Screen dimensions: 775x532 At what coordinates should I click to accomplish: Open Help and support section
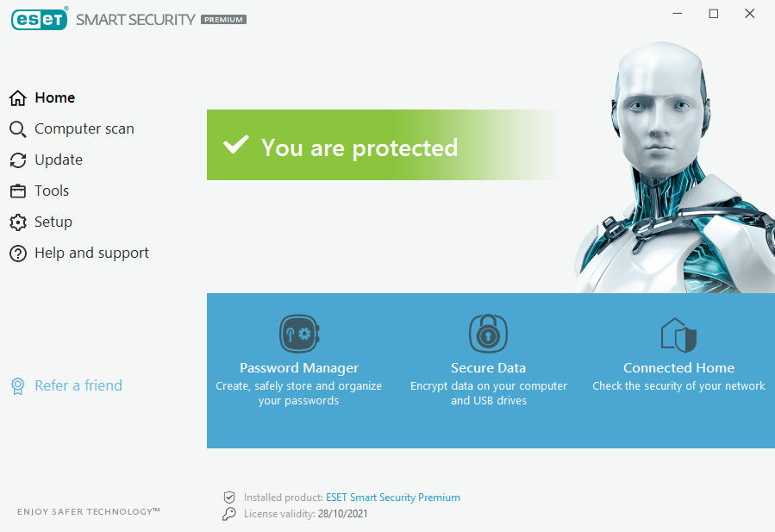pyautogui.click(x=91, y=253)
